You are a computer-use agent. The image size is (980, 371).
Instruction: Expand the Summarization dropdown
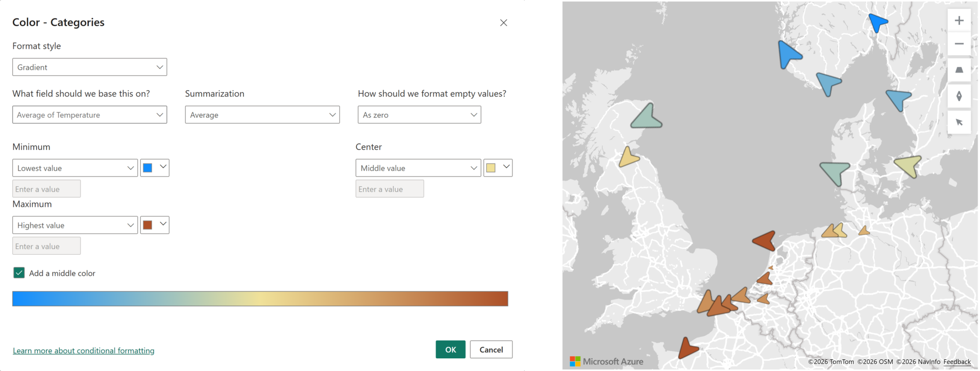click(x=262, y=115)
